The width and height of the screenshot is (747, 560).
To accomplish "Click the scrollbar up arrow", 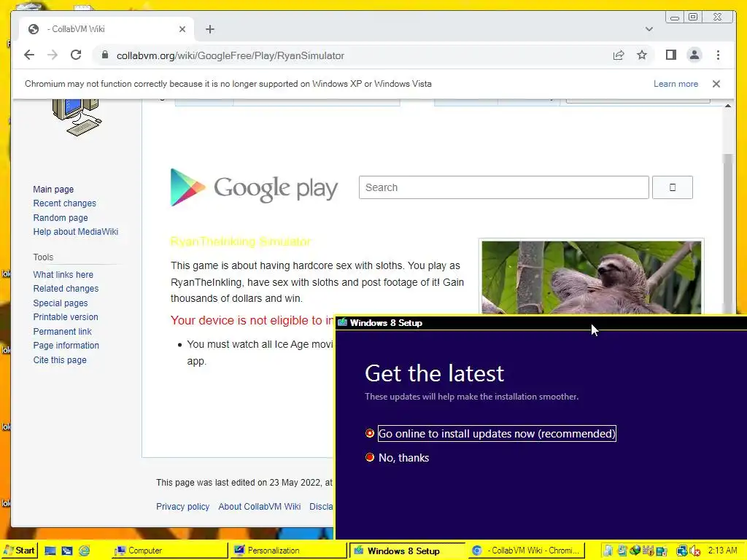I will [727, 106].
